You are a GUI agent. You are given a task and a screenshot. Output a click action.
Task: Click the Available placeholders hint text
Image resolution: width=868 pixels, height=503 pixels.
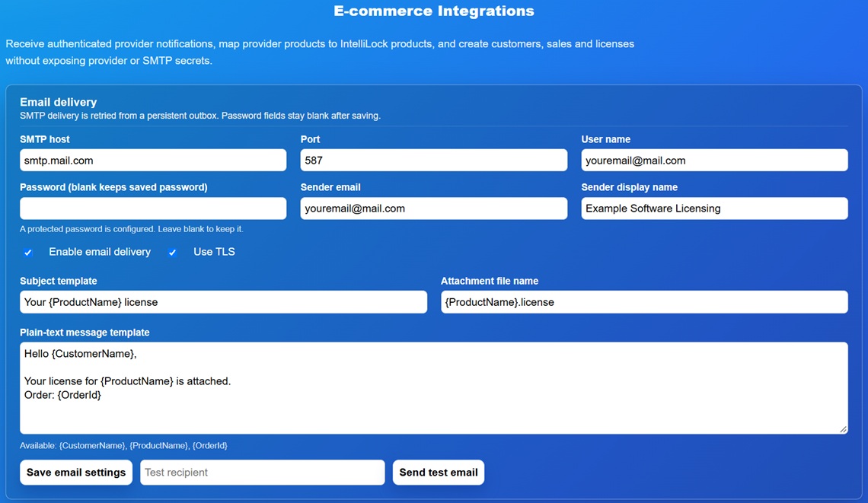tap(123, 445)
